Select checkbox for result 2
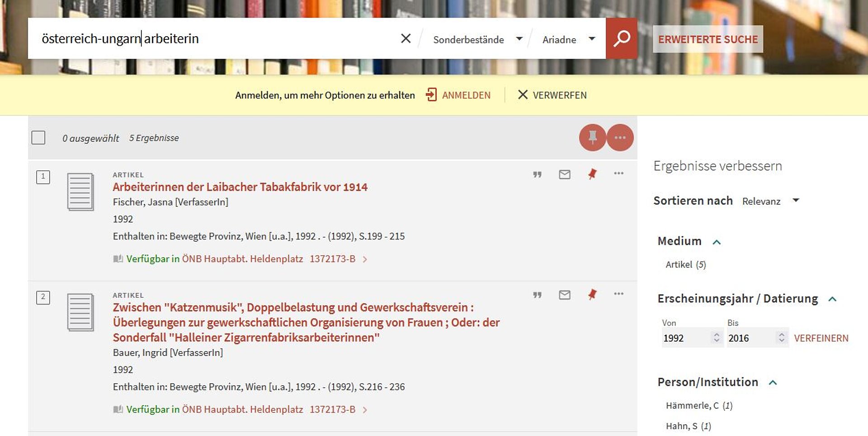Screen dimensions: 868x436 click(x=43, y=297)
